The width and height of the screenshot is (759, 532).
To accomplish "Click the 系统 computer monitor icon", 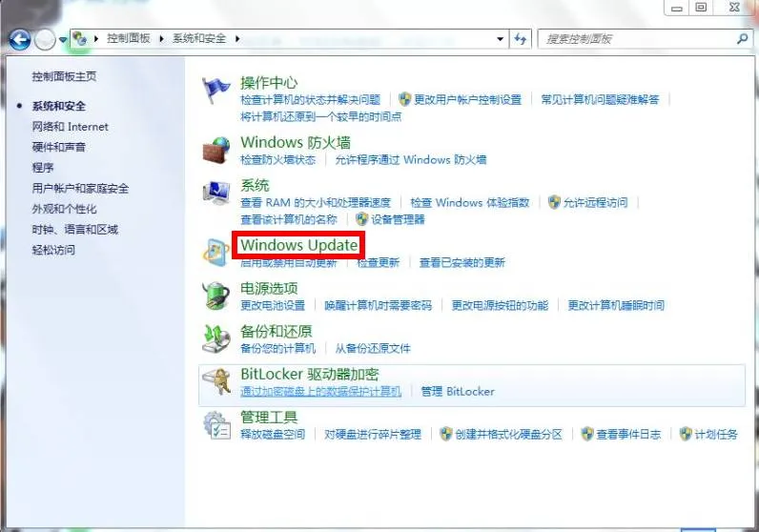I will pyautogui.click(x=215, y=194).
